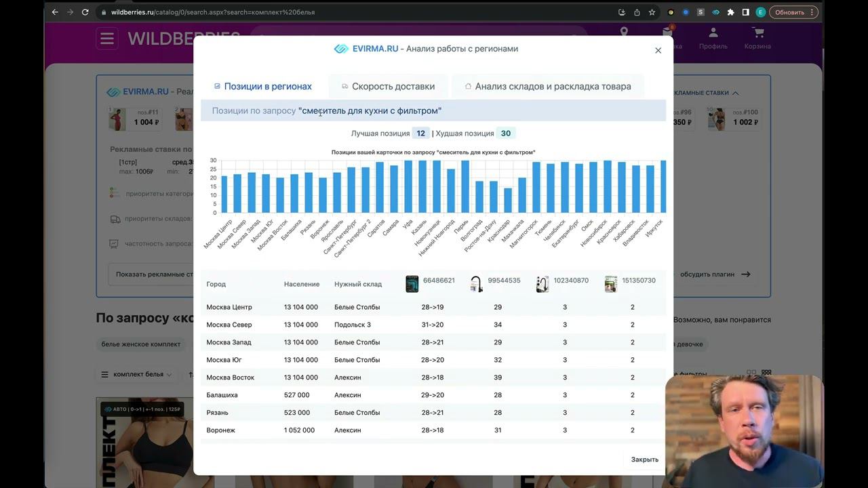The width and height of the screenshot is (868, 488).
Task: Click article number 99544535 in table header
Action: point(505,281)
